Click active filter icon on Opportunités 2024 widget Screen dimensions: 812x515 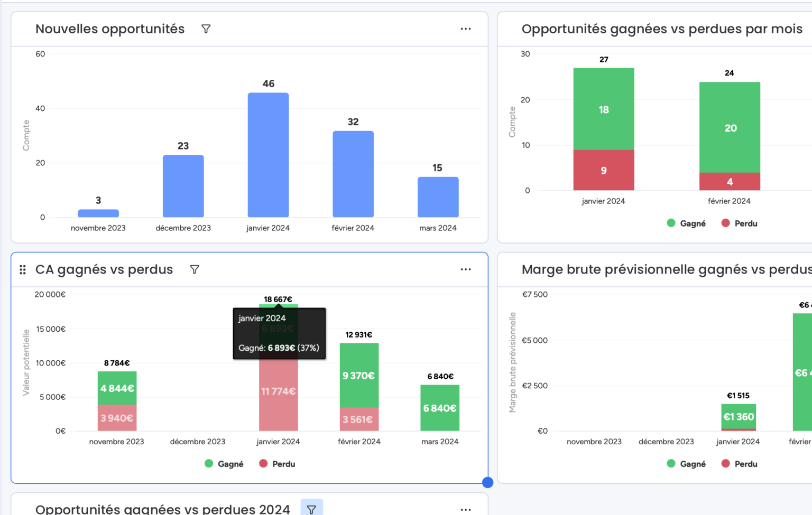tap(311, 509)
